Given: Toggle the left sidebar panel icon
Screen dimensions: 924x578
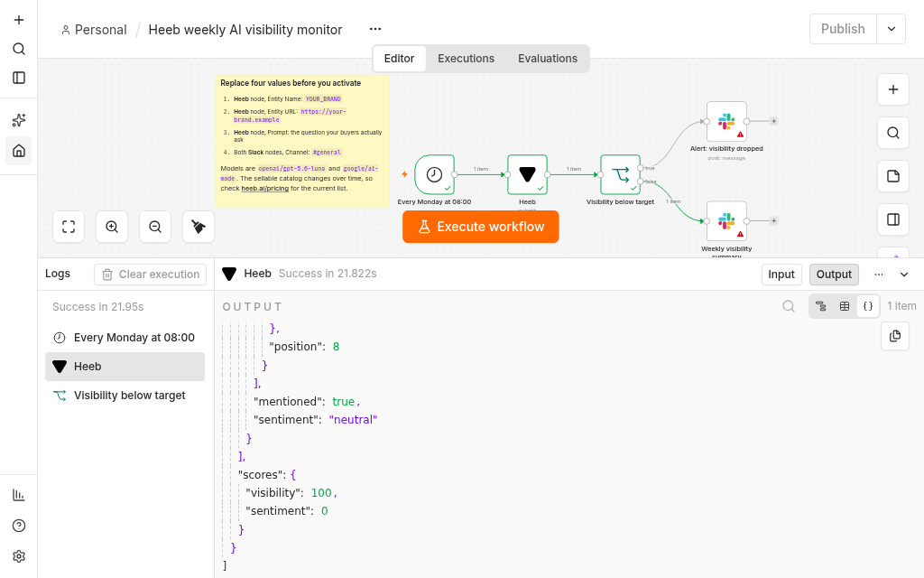Looking at the screenshot, I should [x=19, y=78].
